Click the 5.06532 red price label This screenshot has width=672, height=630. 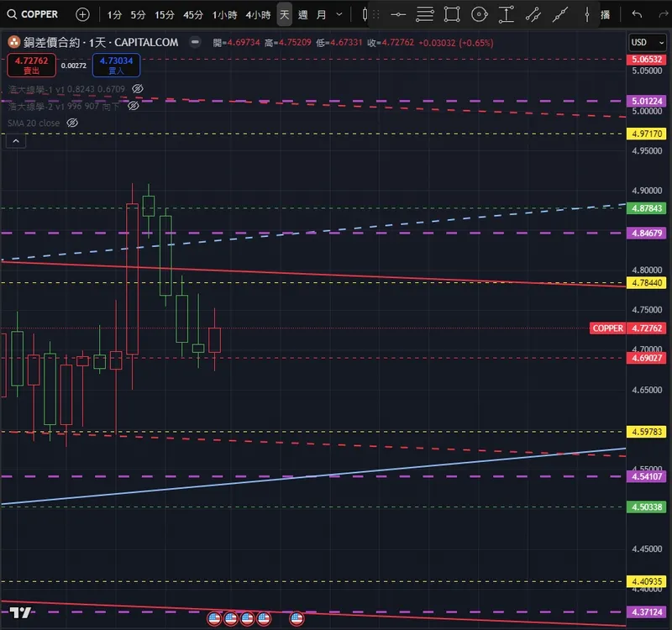[x=647, y=59]
